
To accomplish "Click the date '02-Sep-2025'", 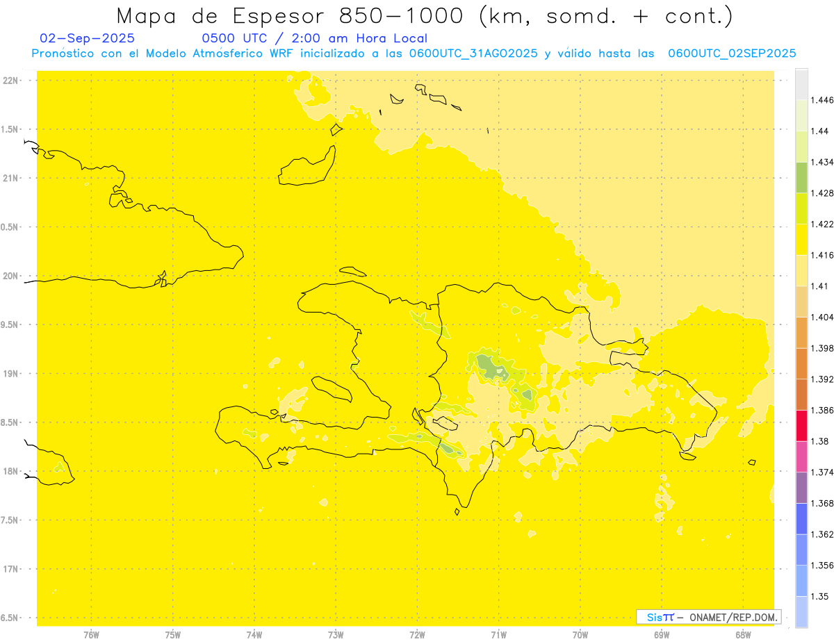I will click(88, 39).
